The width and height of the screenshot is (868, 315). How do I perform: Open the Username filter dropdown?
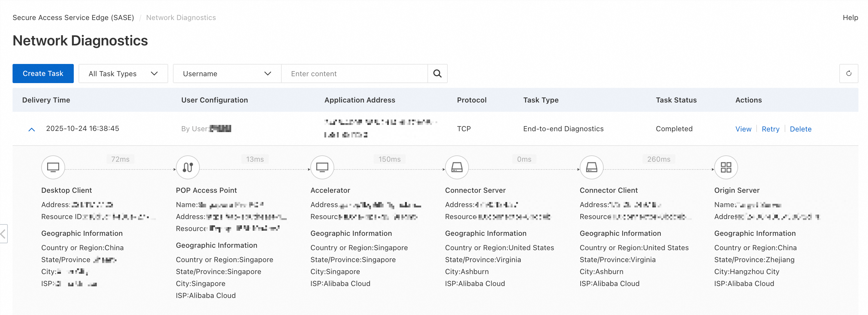(x=227, y=74)
